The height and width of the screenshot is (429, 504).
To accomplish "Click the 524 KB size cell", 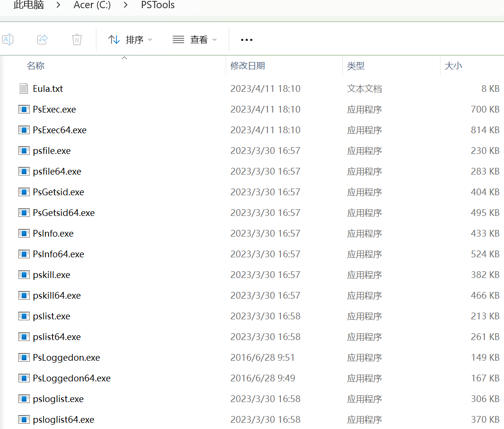I will click(485, 254).
